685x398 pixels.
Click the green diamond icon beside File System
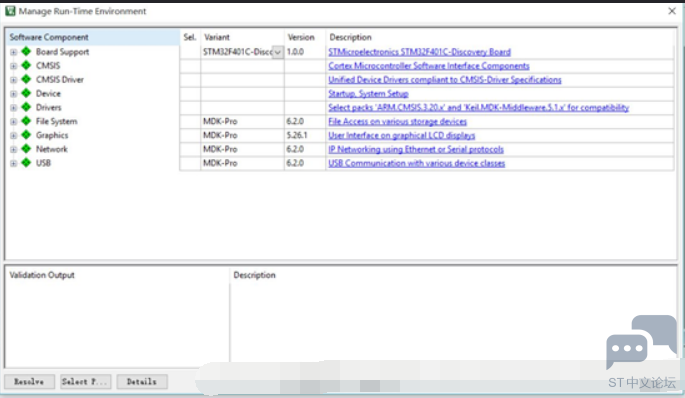[x=26, y=121]
